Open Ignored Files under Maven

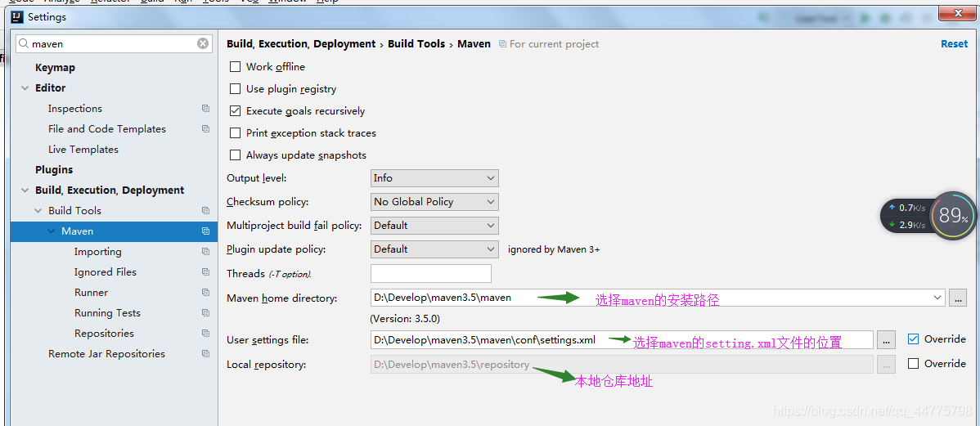click(x=105, y=272)
